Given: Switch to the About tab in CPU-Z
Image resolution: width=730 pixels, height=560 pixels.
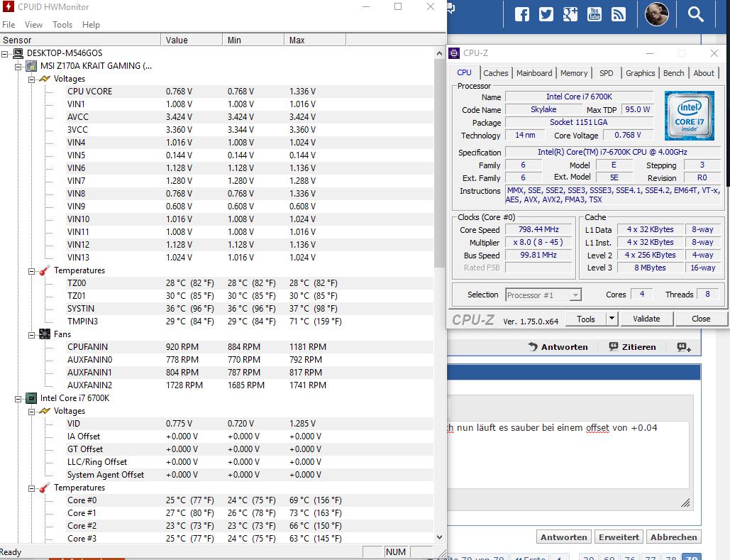Looking at the screenshot, I should (x=704, y=73).
